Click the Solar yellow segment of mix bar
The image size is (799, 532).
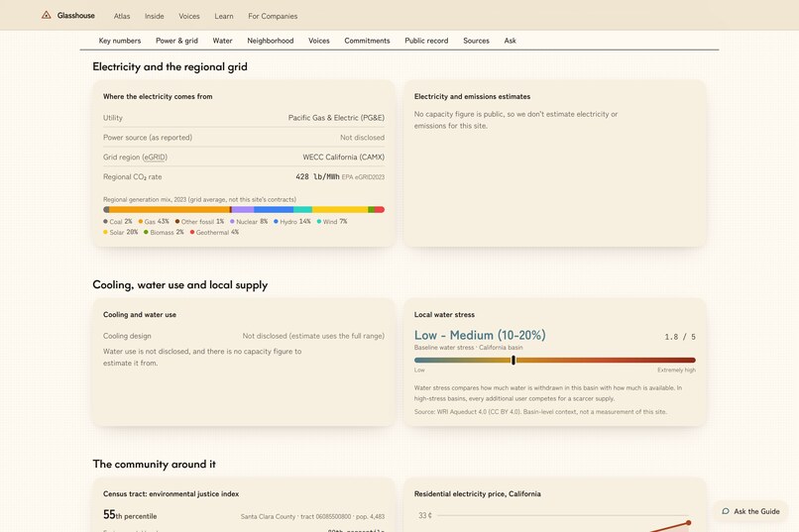point(340,210)
